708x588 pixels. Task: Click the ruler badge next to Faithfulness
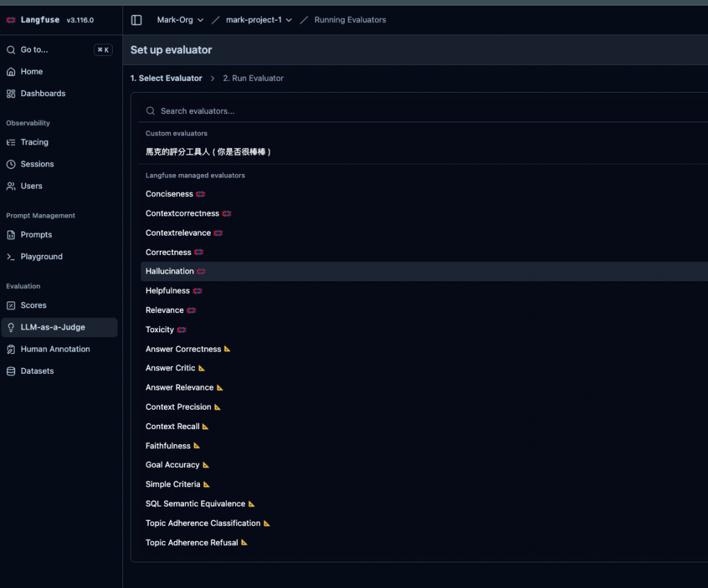pos(196,446)
